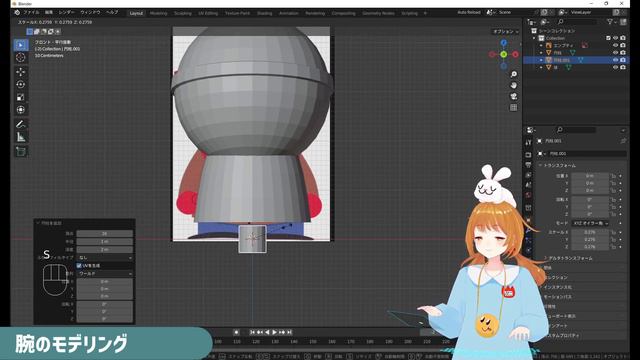Open the ヘルプ menu
Image resolution: width=640 pixels, height=360 pixels.
pyautogui.click(x=112, y=13)
